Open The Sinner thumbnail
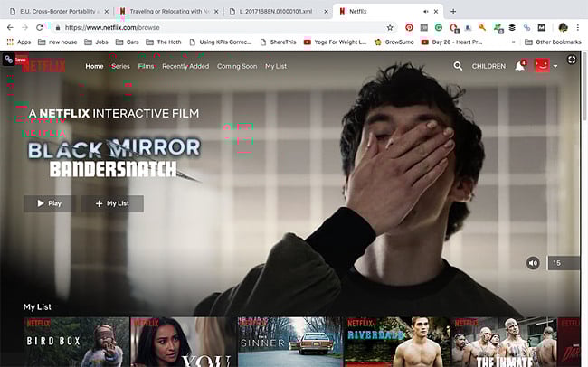 290,342
